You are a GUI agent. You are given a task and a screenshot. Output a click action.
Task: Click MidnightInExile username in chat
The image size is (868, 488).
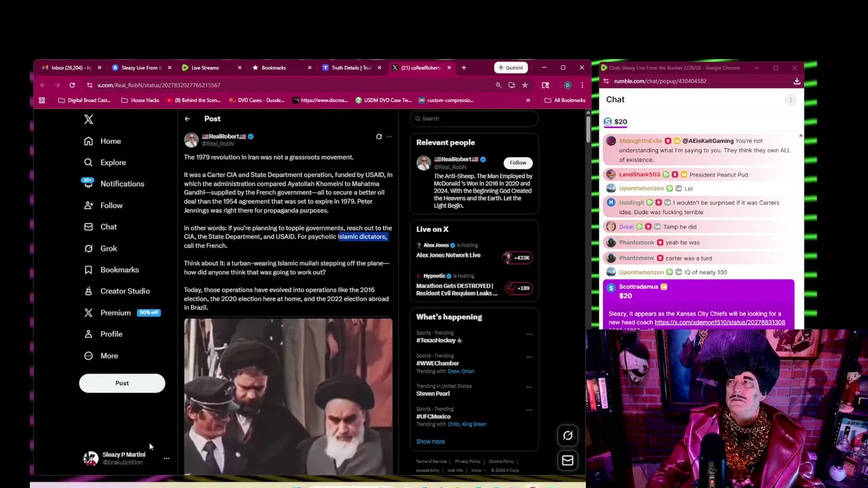(640, 141)
